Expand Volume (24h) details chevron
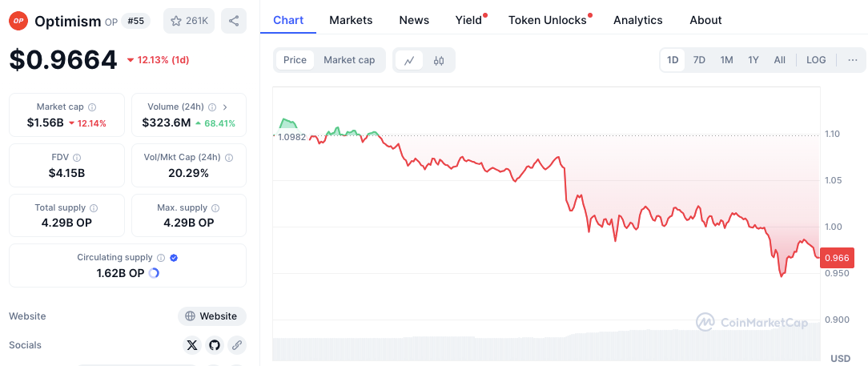 (x=225, y=107)
